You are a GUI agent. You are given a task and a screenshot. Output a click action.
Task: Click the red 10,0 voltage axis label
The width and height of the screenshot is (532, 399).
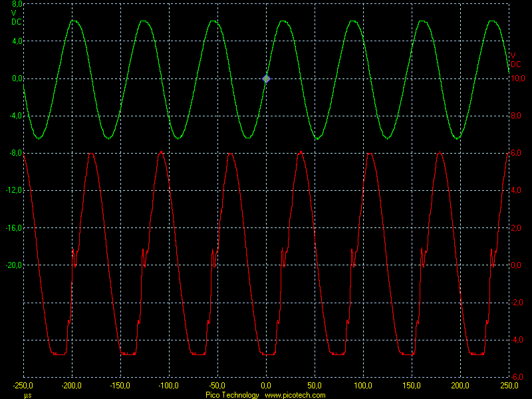click(518, 78)
